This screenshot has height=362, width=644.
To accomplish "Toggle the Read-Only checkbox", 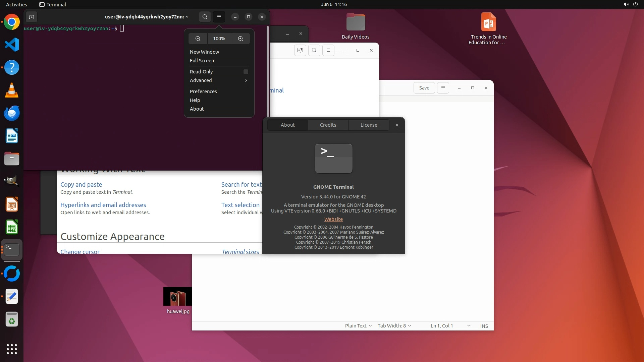I will click(x=246, y=72).
